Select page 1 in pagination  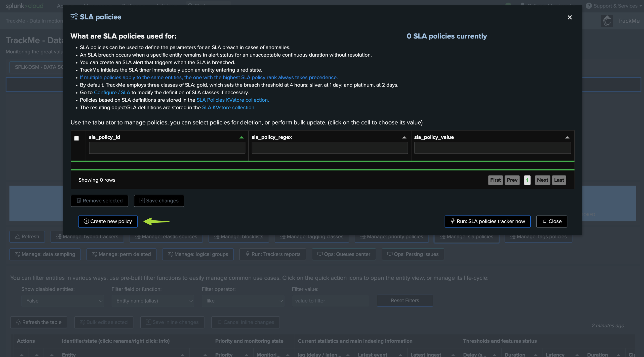527,180
